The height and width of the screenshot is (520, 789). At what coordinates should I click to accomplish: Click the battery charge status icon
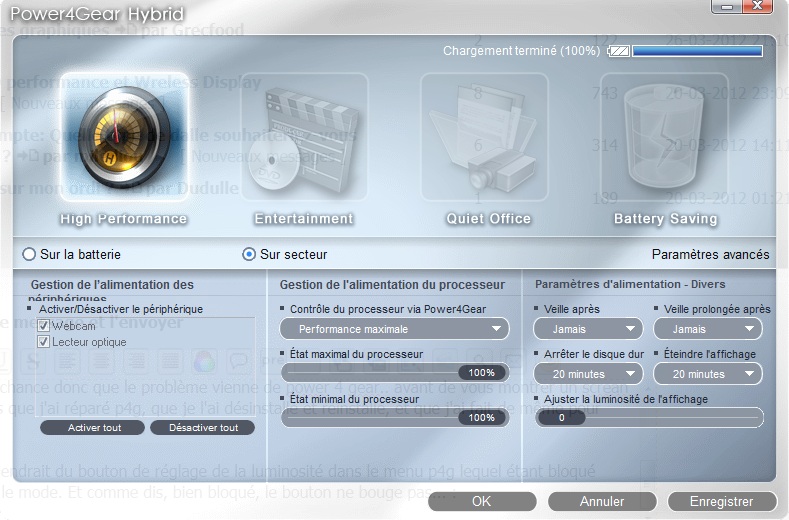pos(619,50)
